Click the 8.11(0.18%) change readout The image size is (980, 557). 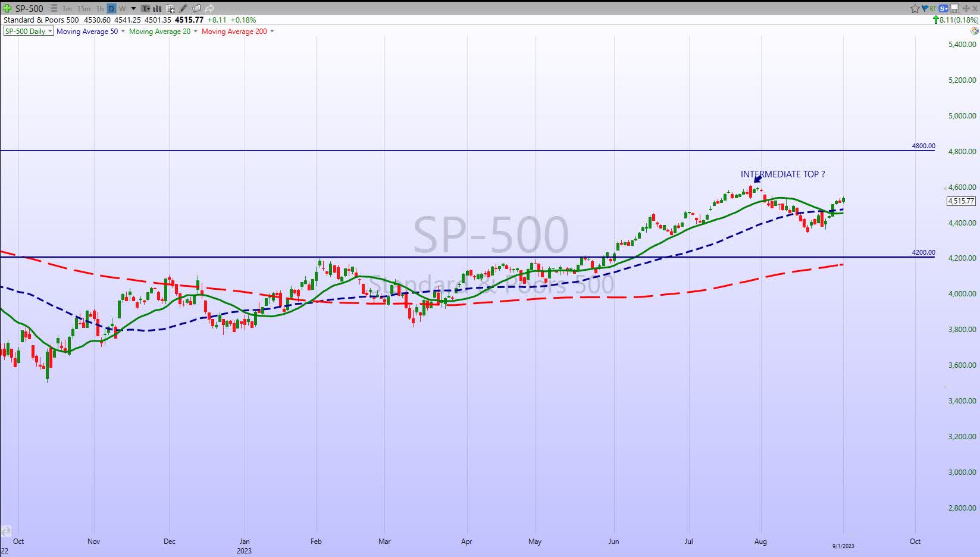(956, 20)
